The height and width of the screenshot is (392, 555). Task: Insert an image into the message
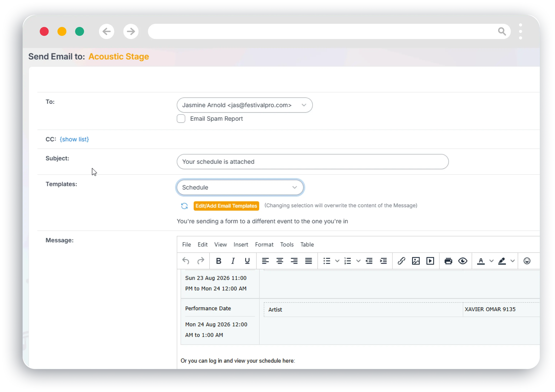coord(416,261)
